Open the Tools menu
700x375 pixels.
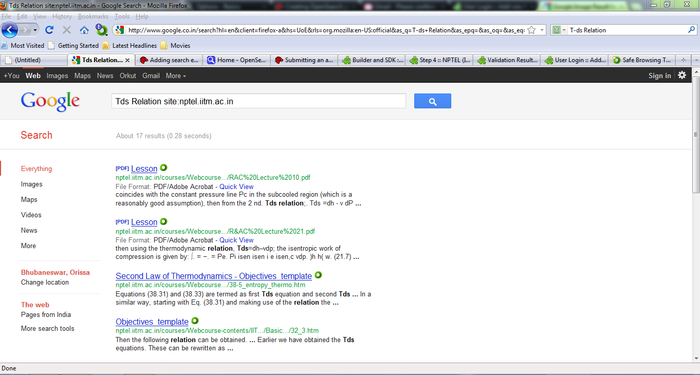pyautogui.click(x=122, y=17)
